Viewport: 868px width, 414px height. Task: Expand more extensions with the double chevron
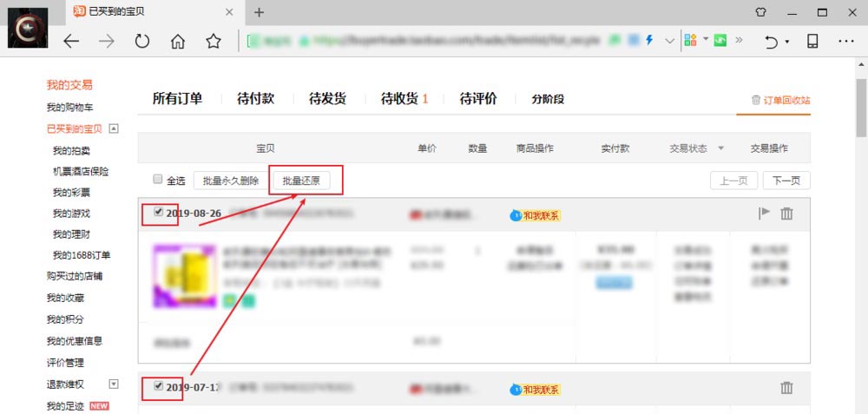click(x=739, y=41)
